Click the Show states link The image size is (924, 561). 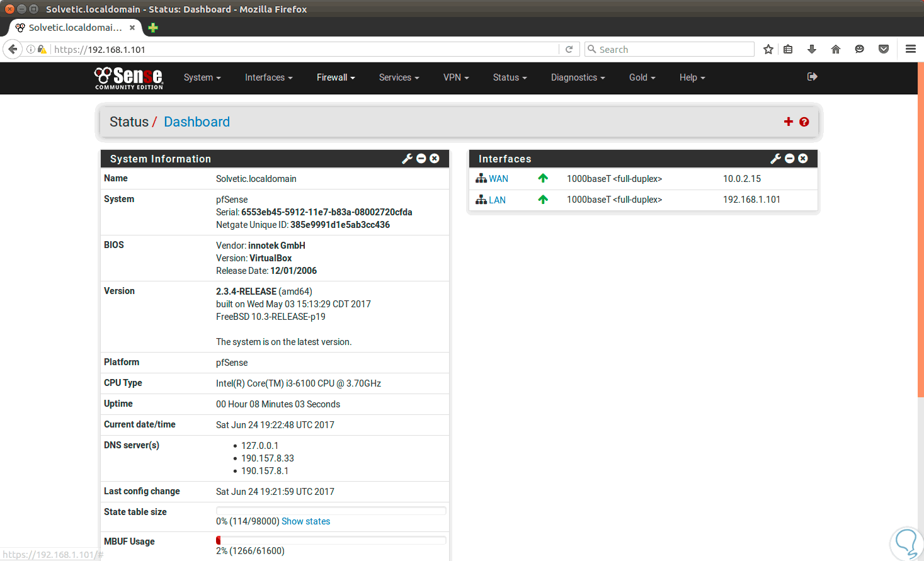click(305, 521)
